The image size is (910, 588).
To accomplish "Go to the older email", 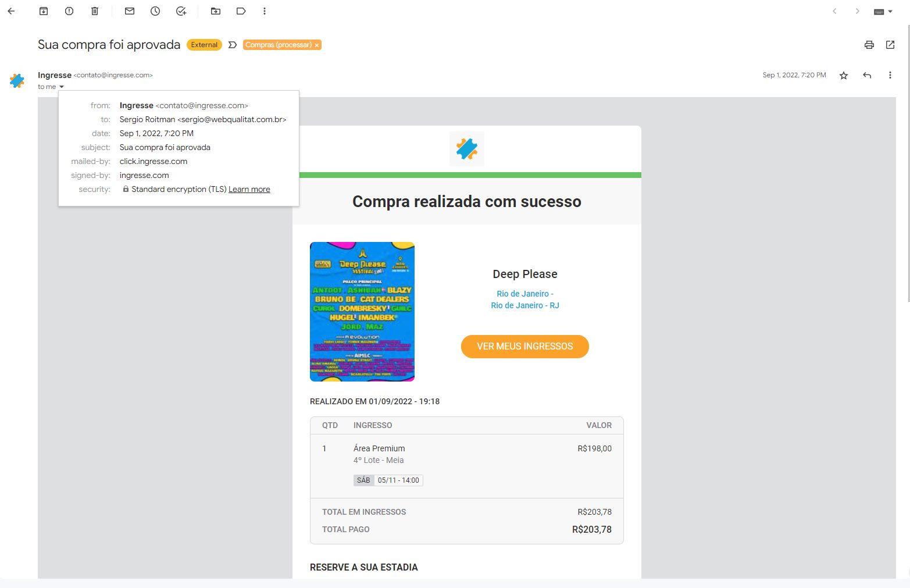I will [x=857, y=11].
